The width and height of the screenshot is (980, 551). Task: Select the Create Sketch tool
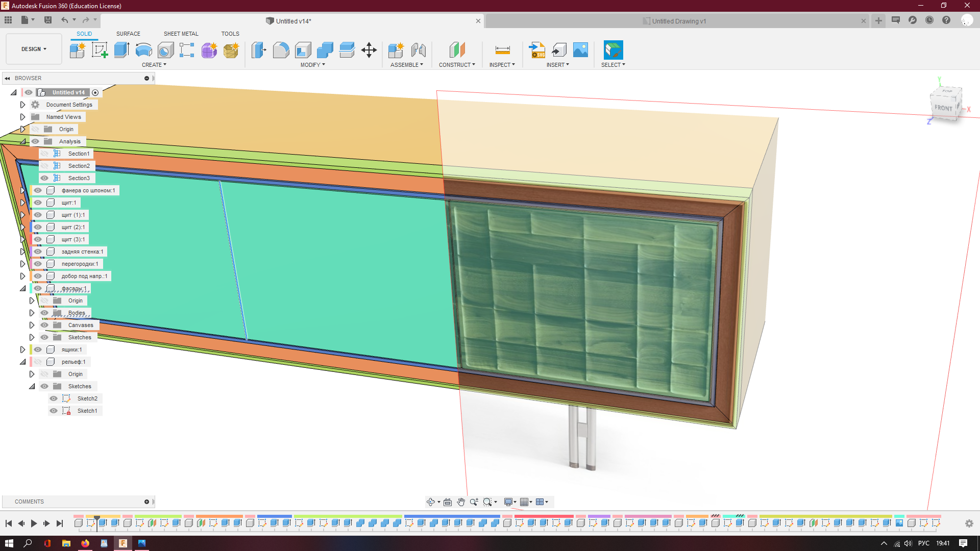99,50
